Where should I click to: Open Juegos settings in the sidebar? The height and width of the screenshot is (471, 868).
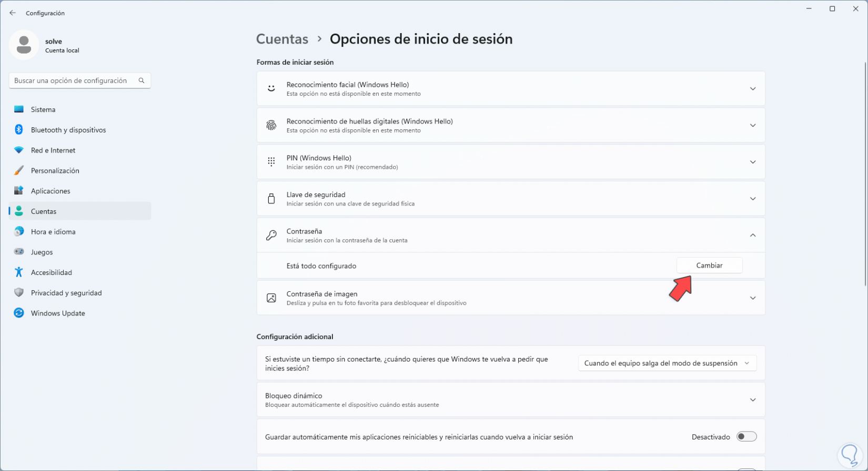click(x=80, y=252)
